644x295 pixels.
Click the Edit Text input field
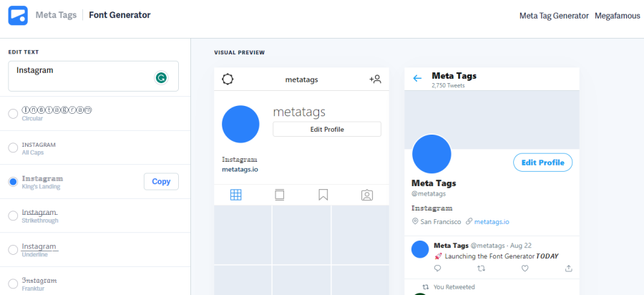click(x=93, y=76)
